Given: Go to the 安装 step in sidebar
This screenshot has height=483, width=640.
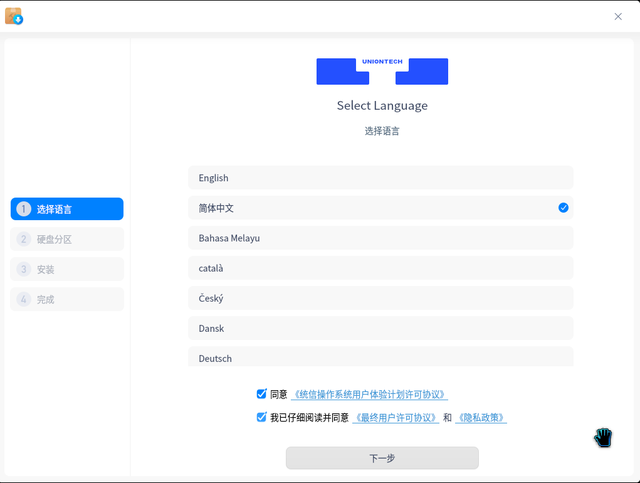Looking at the screenshot, I should tap(67, 269).
